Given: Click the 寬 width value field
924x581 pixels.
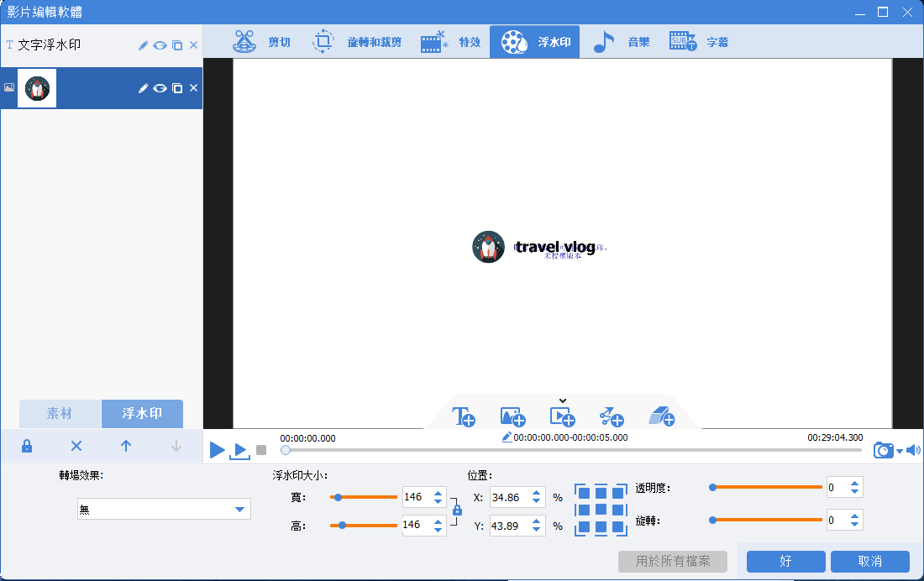Looking at the screenshot, I should (x=417, y=497).
